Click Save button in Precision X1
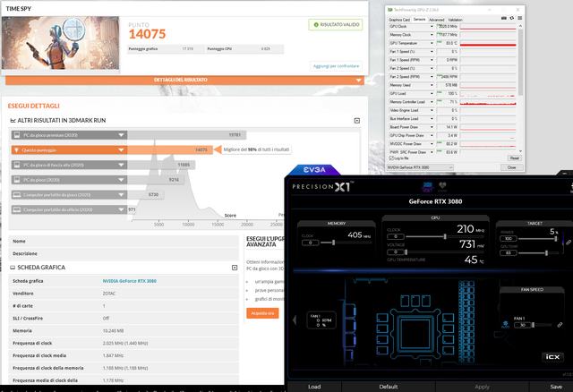The image size is (573, 392). [556, 387]
